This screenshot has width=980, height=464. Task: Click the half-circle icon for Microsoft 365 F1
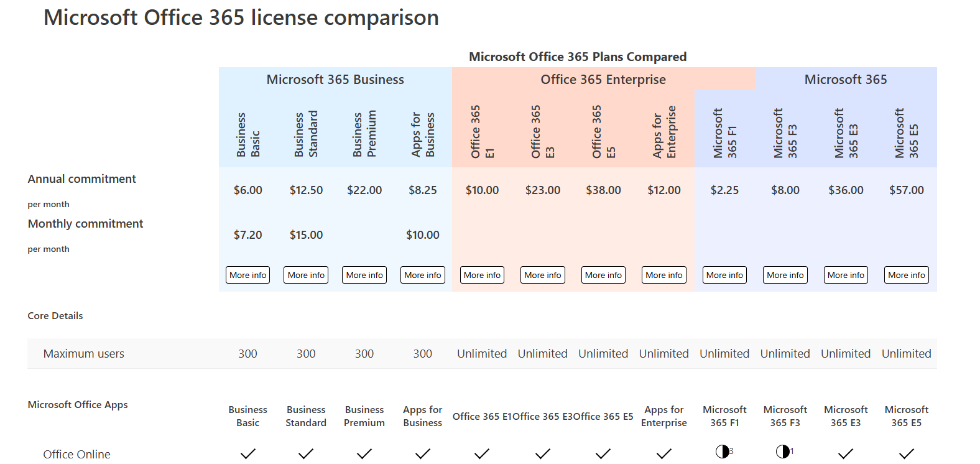(722, 452)
